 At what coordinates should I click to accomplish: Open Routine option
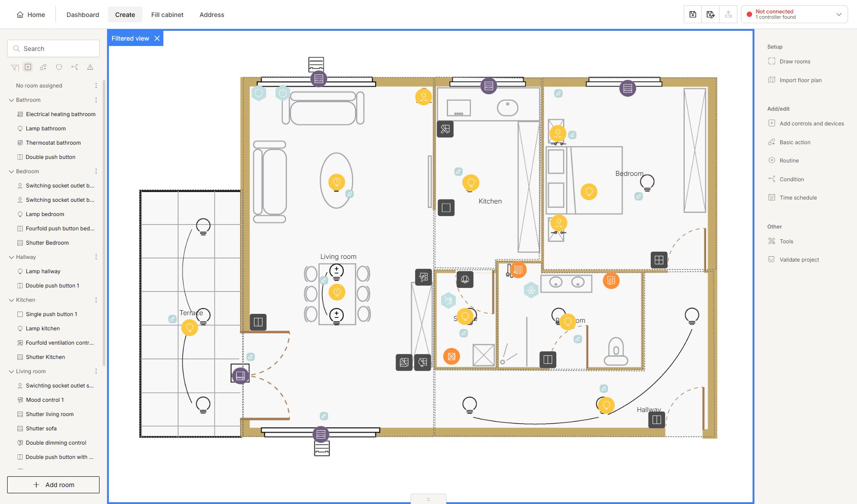tap(784, 161)
